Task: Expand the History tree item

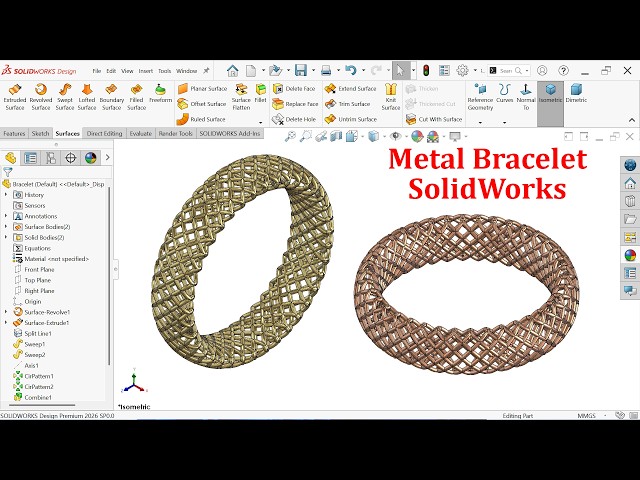Action: [x=6, y=195]
